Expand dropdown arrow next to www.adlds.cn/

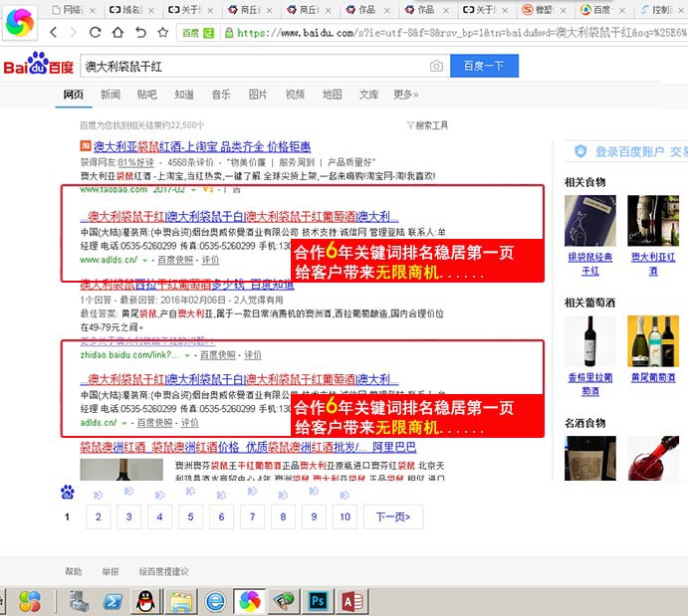144,260
